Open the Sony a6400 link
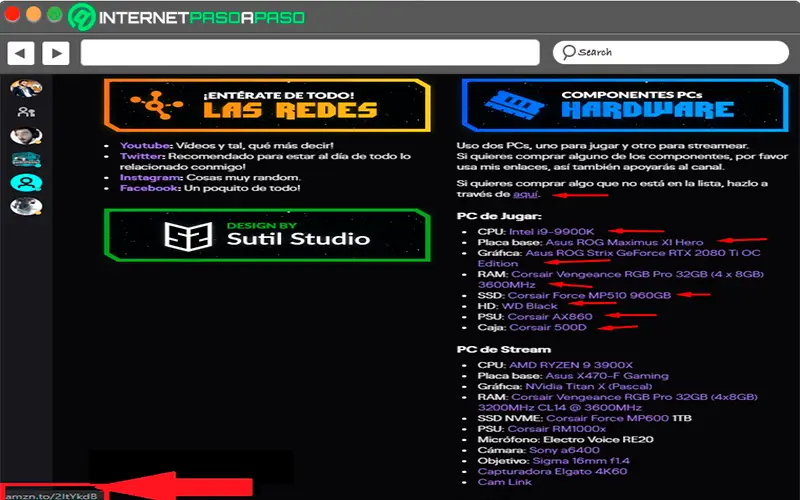 click(x=564, y=451)
